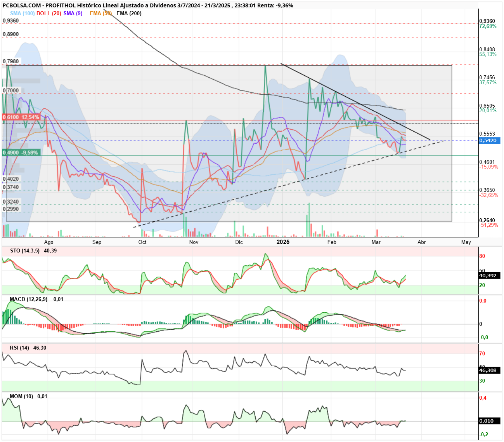Click the 72,69% percentage on the price axis
Screen dimensions: 504x442
click(x=488, y=26)
